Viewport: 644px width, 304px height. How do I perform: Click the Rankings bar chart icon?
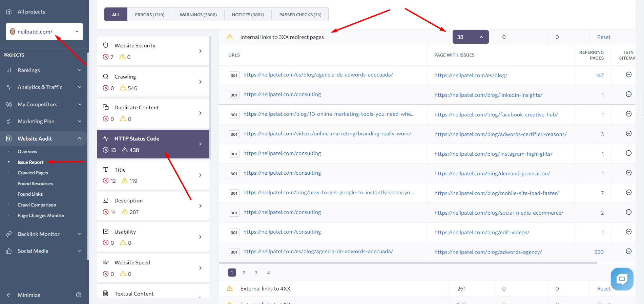[x=9, y=70]
